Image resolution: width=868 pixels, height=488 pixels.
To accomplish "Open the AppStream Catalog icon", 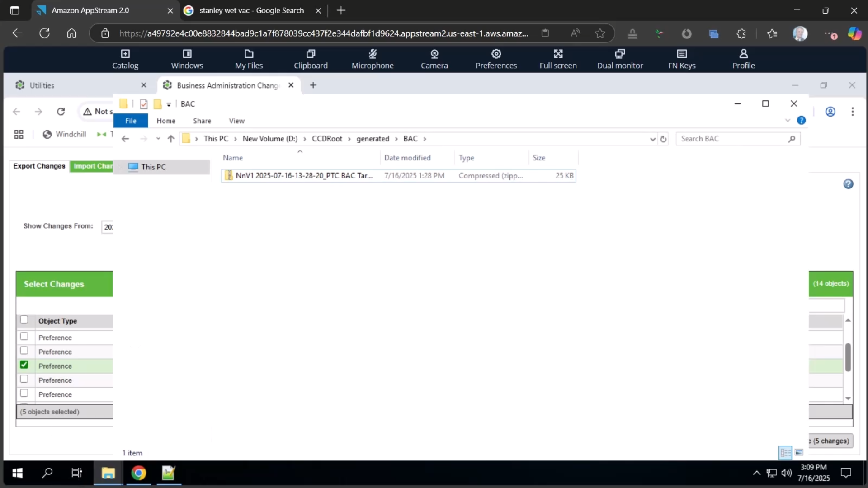I will [125, 59].
